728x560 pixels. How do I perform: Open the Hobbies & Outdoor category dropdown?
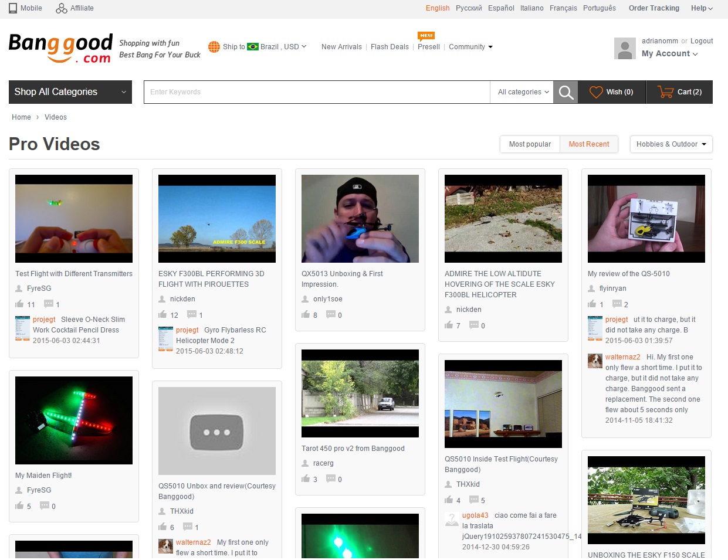tap(671, 144)
